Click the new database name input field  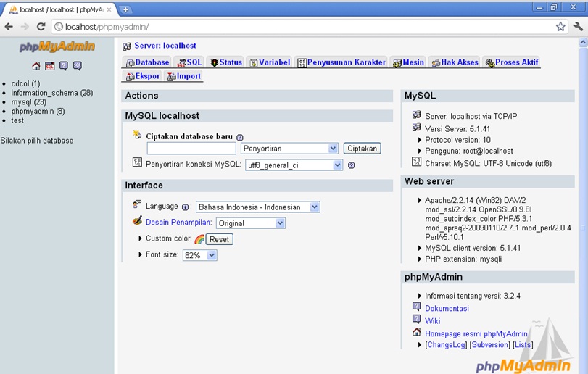point(191,149)
